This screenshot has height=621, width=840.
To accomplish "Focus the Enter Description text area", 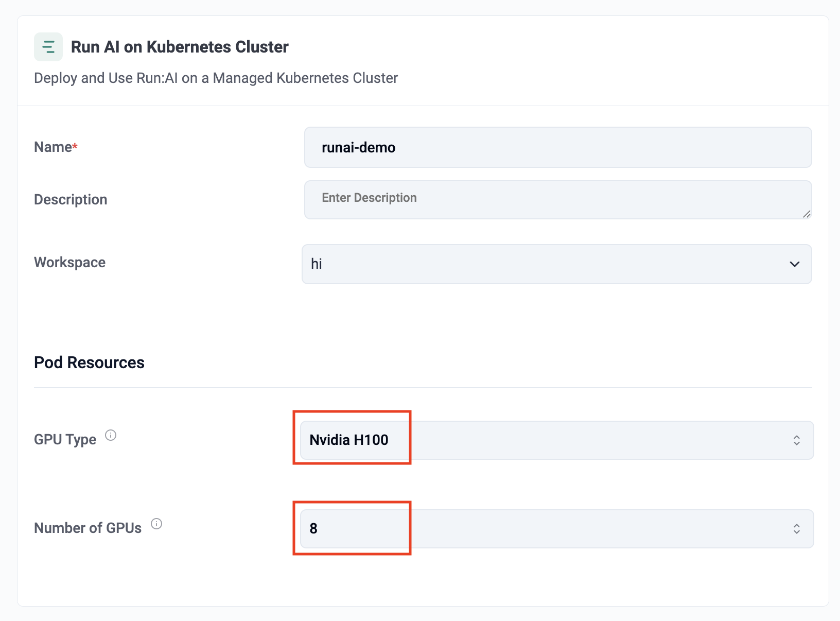I will click(x=557, y=199).
